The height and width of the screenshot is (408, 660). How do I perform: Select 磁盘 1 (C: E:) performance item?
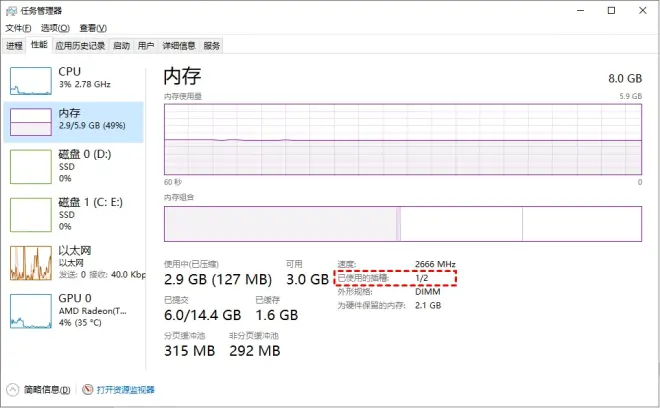point(74,214)
